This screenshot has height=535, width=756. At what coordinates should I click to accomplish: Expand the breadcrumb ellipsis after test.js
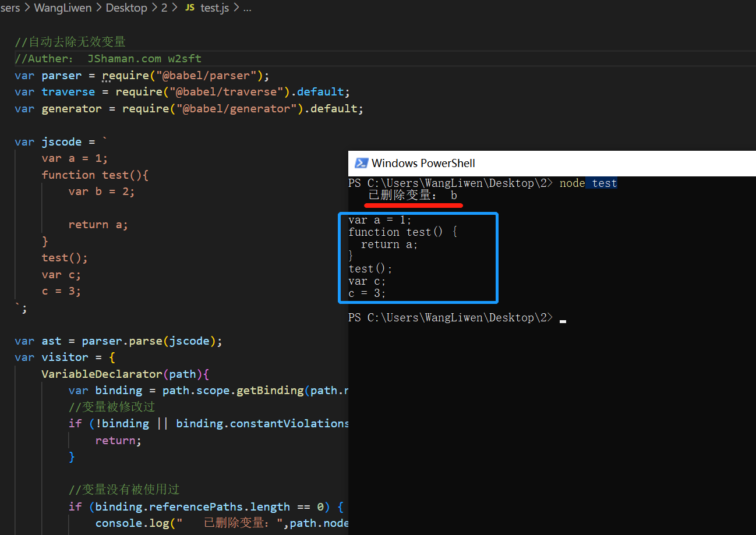246,9
